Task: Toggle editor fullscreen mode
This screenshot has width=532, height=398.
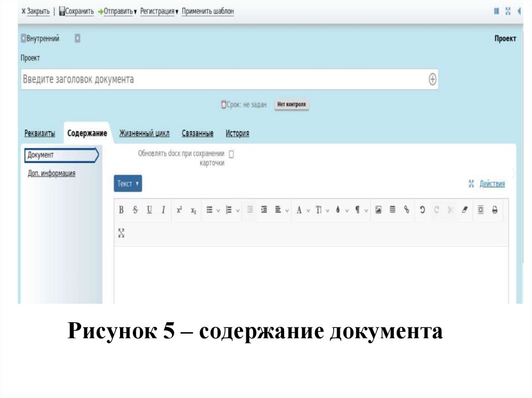Action: coord(122,233)
